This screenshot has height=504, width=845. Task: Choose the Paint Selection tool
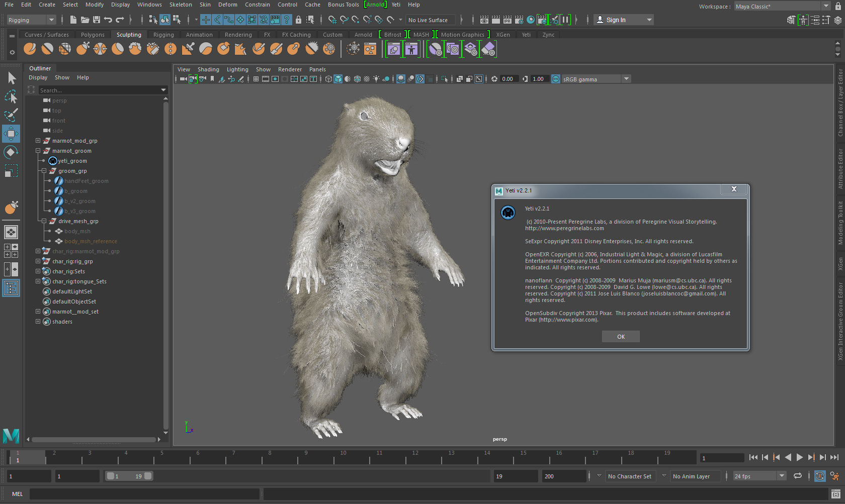[x=11, y=115]
